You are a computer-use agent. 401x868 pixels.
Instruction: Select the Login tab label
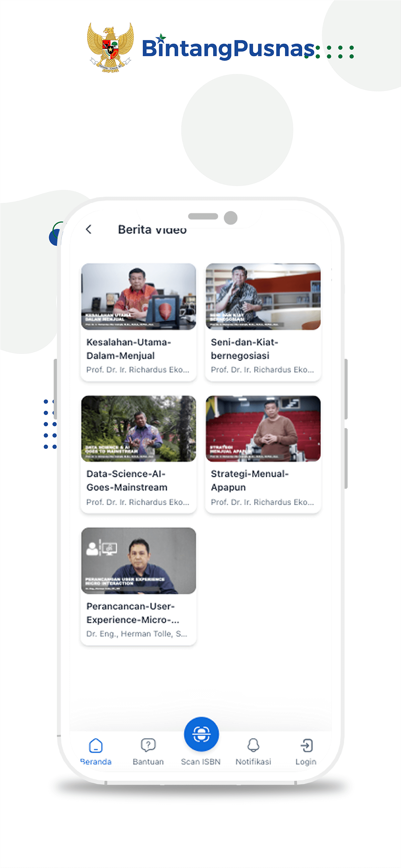click(x=306, y=761)
